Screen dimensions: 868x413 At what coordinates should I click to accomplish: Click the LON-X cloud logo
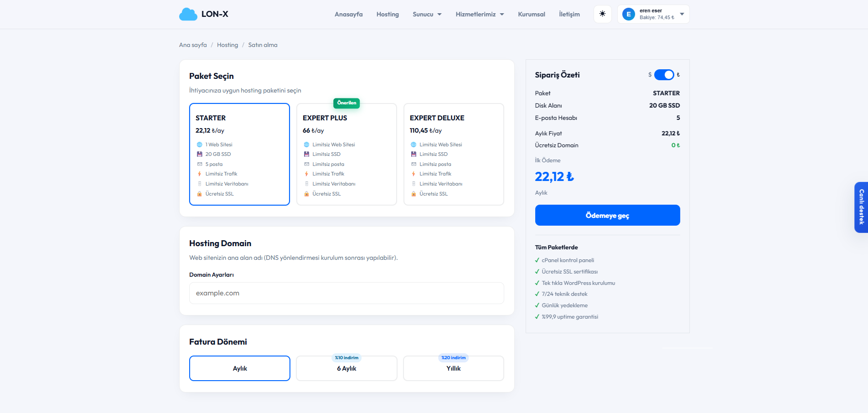188,14
